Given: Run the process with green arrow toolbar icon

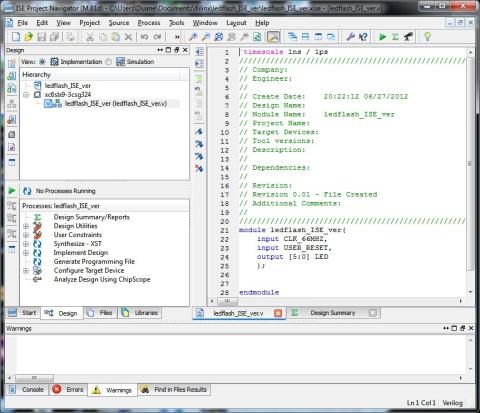Looking at the screenshot, I should [x=382, y=36].
